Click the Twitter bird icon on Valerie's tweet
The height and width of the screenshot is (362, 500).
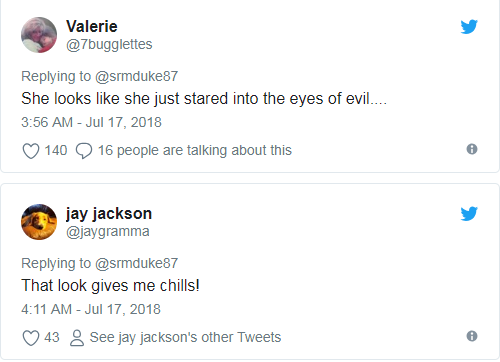469,27
